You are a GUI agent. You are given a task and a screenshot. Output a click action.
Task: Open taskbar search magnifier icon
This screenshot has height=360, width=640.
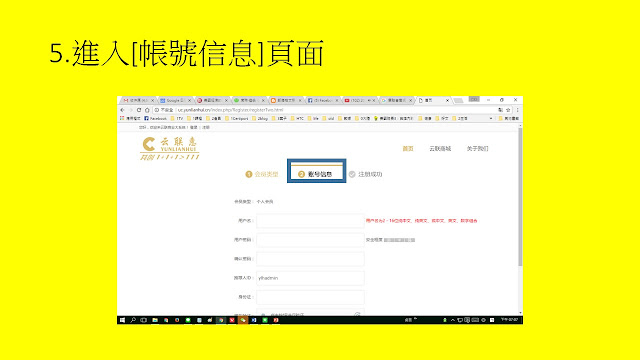133,320
